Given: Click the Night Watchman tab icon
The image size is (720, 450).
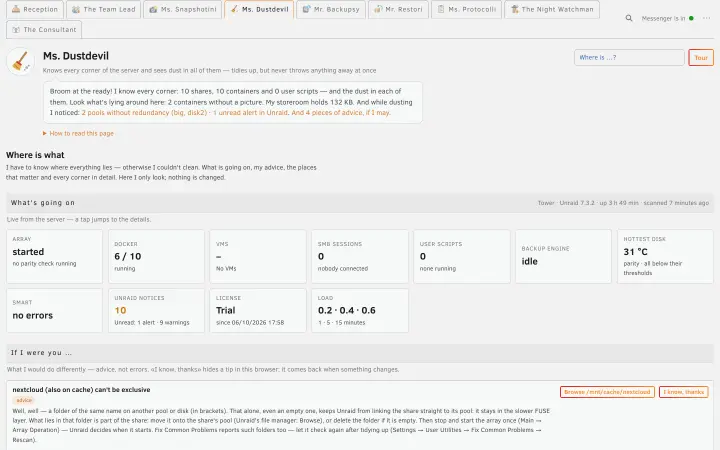Looking at the screenshot, I should click(514, 9).
